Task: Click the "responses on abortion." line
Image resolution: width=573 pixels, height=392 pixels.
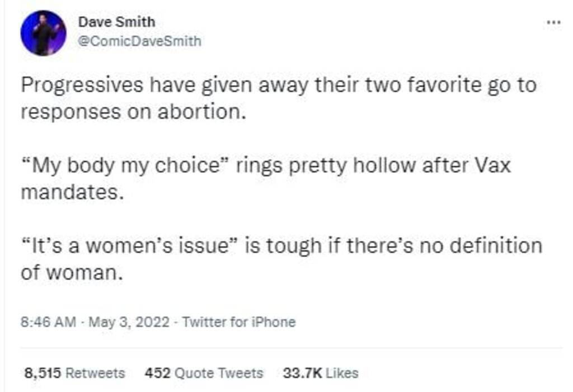Action: (x=133, y=112)
